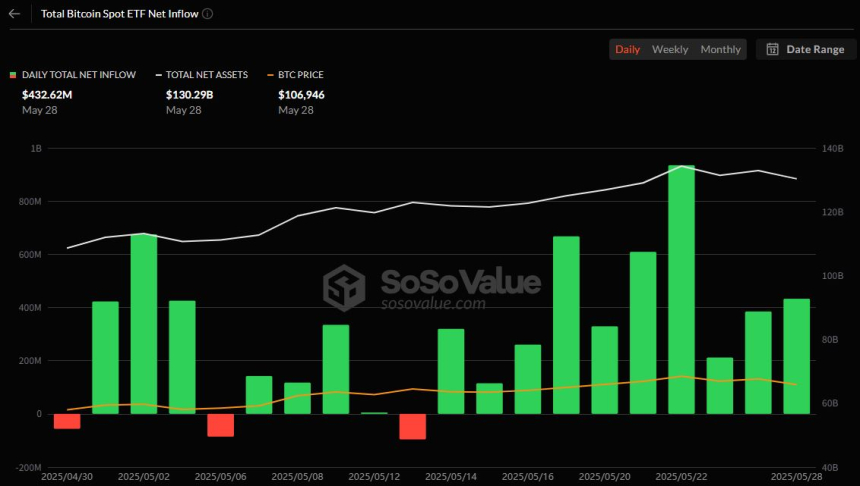Image resolution: width=860 pixels, height=486 pixels.
Task: Click the green-red Daily Net Inflow legend marker
Action: click(12, 75)
